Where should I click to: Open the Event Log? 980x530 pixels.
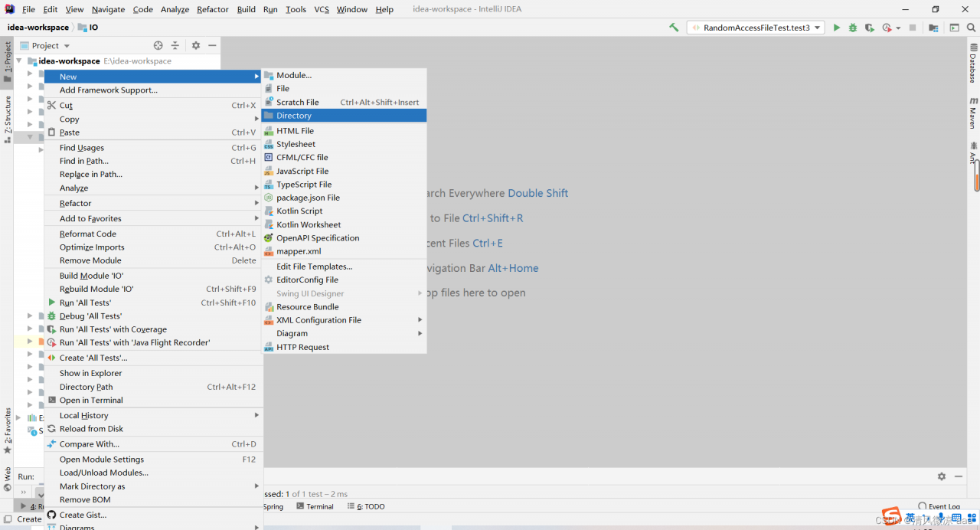pos(939,506)
